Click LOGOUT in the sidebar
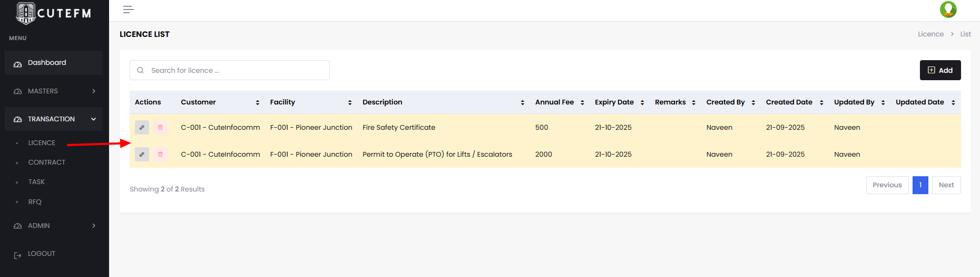The height and width of the screenshot is (277, 980). point(41,254)
